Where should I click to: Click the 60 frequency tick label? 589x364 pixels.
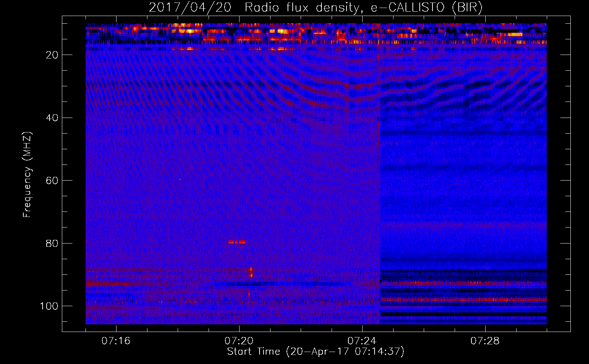[52, 181]
